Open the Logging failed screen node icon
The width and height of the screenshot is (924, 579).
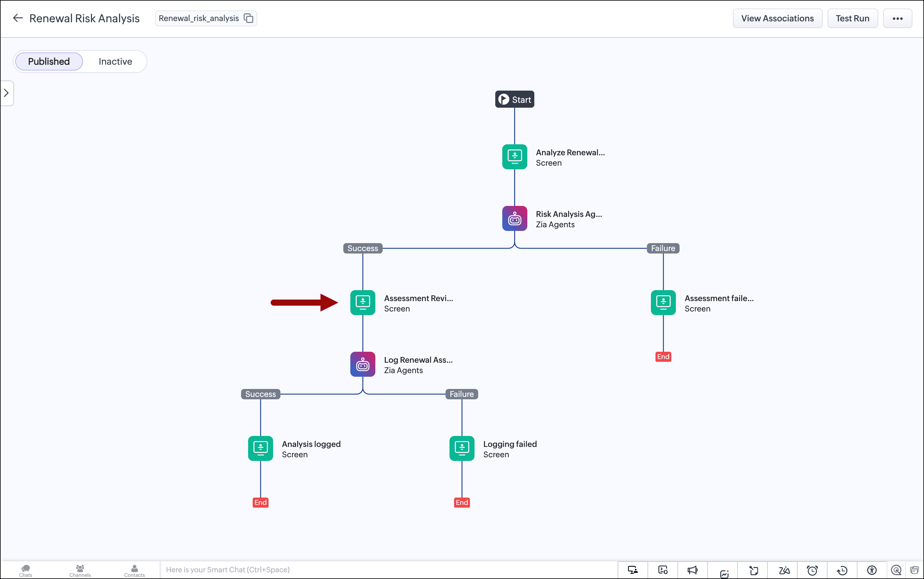click(462, 448)
